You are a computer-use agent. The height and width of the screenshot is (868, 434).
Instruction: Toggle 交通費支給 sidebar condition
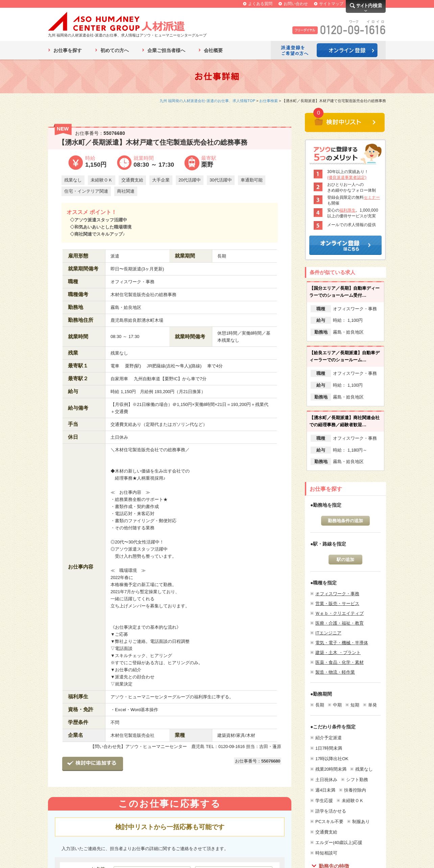pos(324,832)
